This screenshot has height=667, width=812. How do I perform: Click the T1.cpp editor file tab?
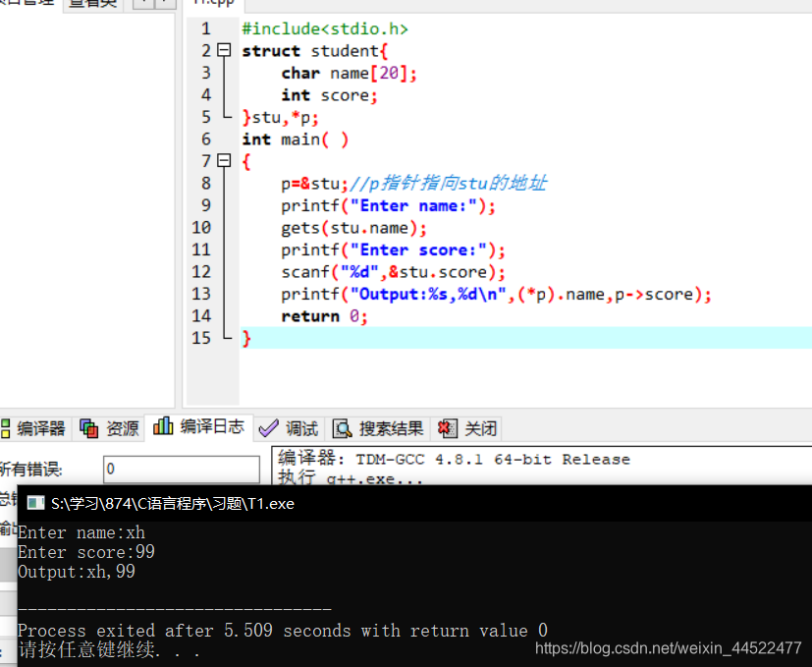[214, 3]
